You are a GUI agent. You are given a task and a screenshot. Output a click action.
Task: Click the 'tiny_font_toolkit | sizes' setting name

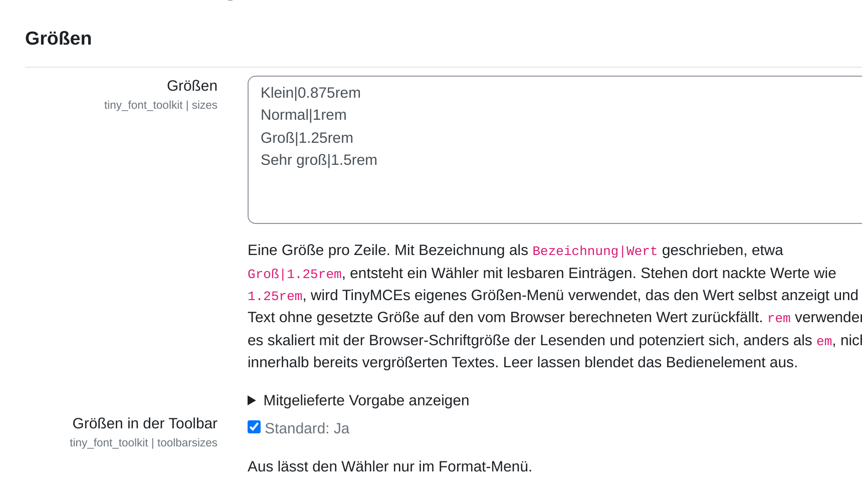[x=161, y=105]
